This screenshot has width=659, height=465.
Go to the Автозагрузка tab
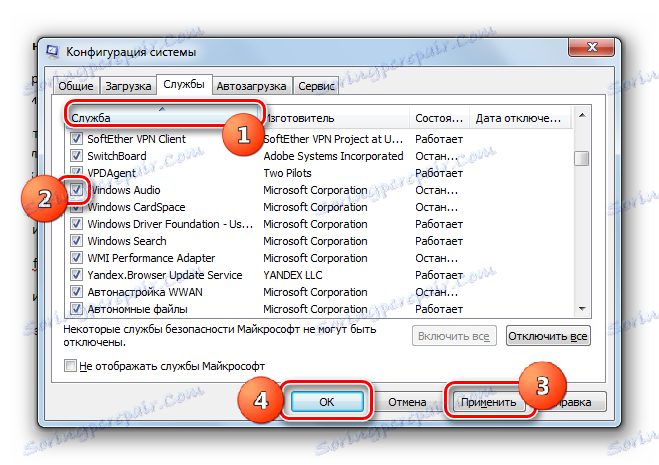click(251, 86)
